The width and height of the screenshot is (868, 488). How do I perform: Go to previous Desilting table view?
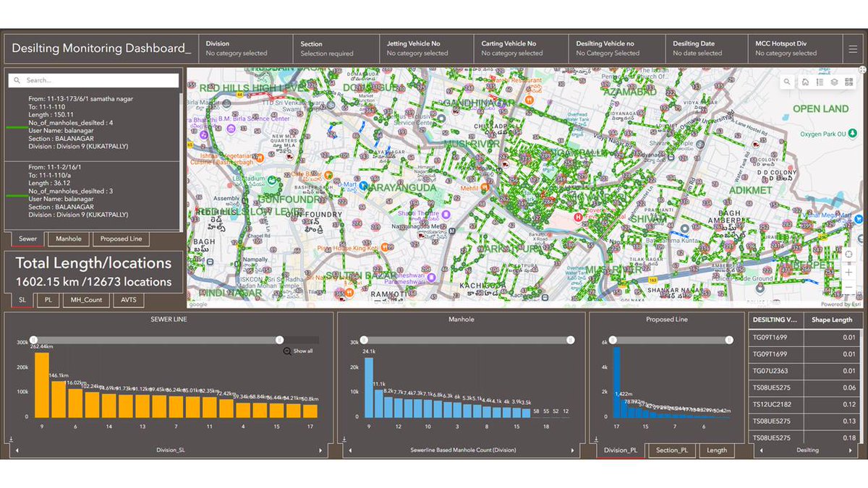(761, 450)
